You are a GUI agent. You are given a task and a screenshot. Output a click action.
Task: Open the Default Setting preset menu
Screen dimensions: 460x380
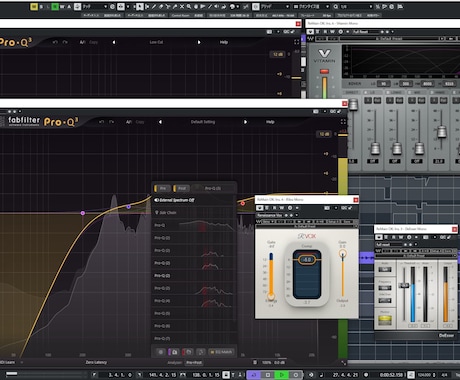(x=203, y=122)
